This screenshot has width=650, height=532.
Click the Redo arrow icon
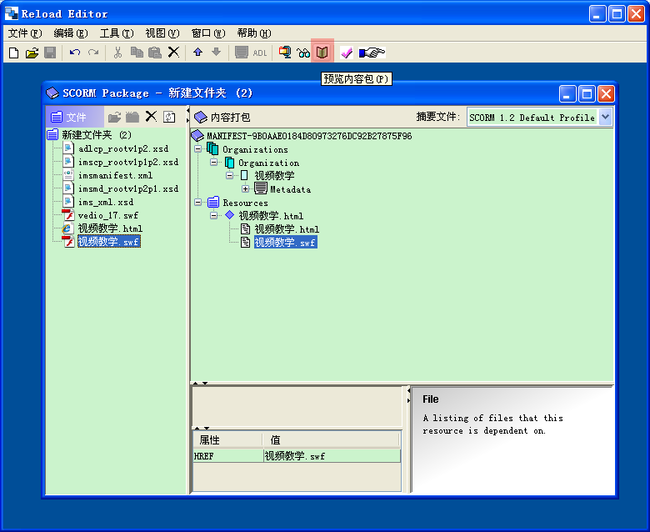[x=94, y=53]
